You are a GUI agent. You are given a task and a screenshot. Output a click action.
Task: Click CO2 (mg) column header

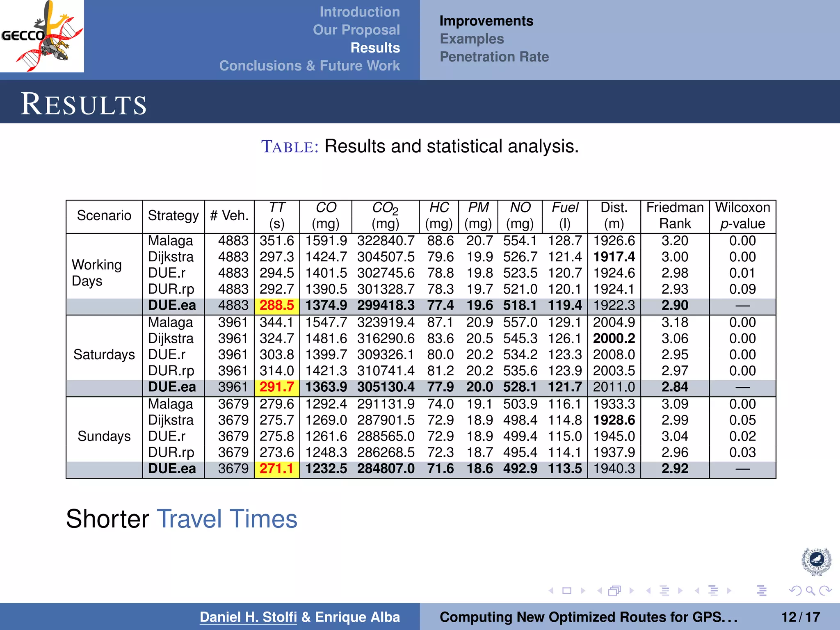386,216
